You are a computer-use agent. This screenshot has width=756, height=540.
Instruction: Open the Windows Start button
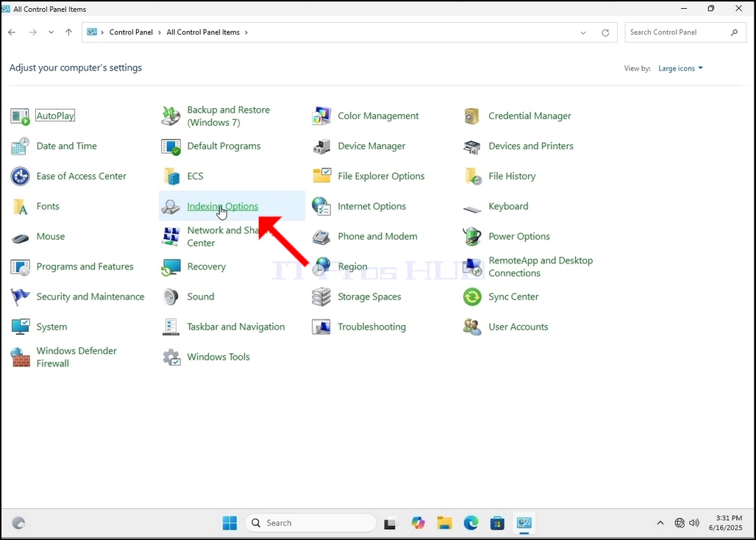[x=229, y=522]
